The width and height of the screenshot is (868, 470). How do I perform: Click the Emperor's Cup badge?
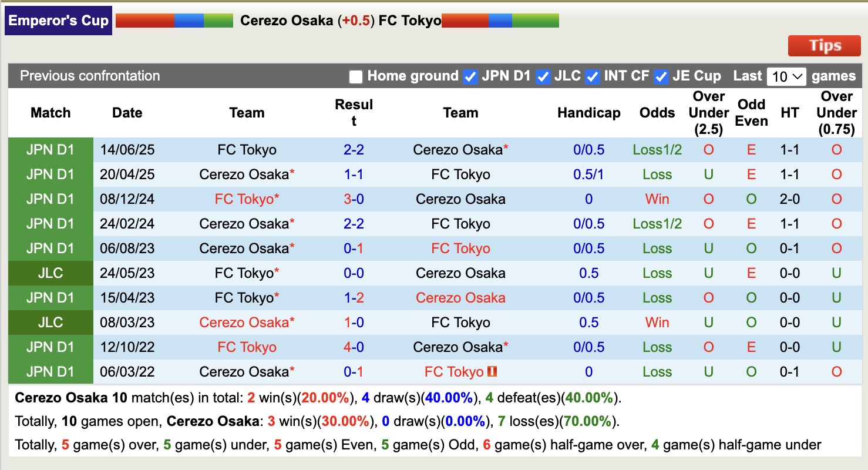(x=58, y=20)
